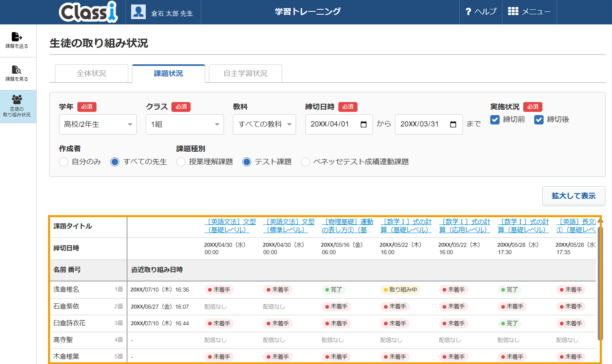The width and height of the screenshot is (612, 364).
Task: Open ［英語］長文① assignment link
Action: pyautogui.click(x=576, y=226)
